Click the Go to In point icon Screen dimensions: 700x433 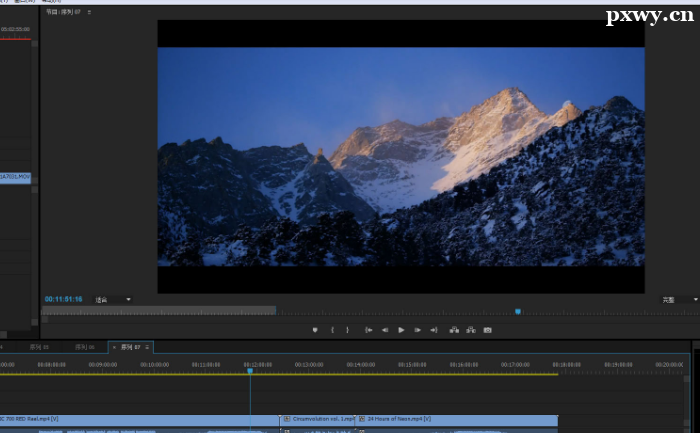pyautogui.click(x=369, y=329)
